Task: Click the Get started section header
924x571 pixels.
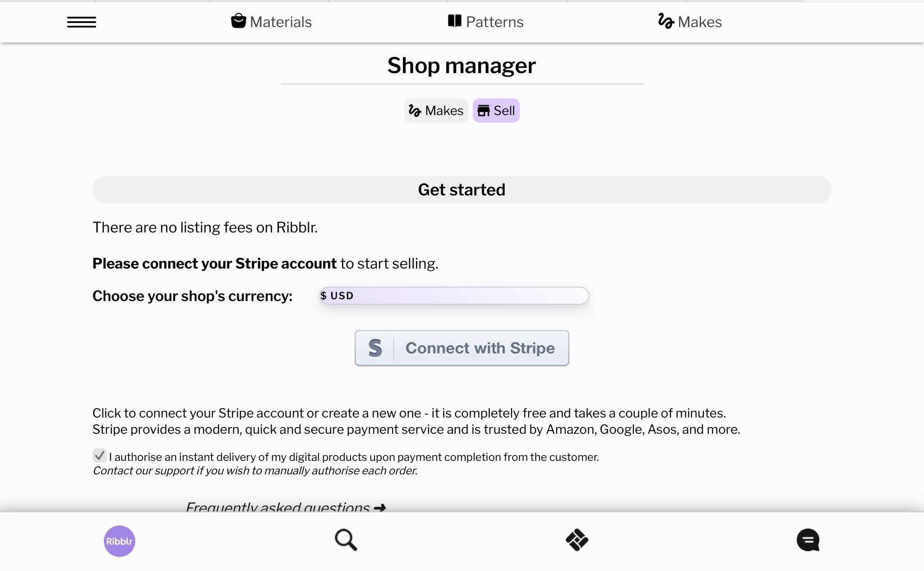Action: coord(462,190)
